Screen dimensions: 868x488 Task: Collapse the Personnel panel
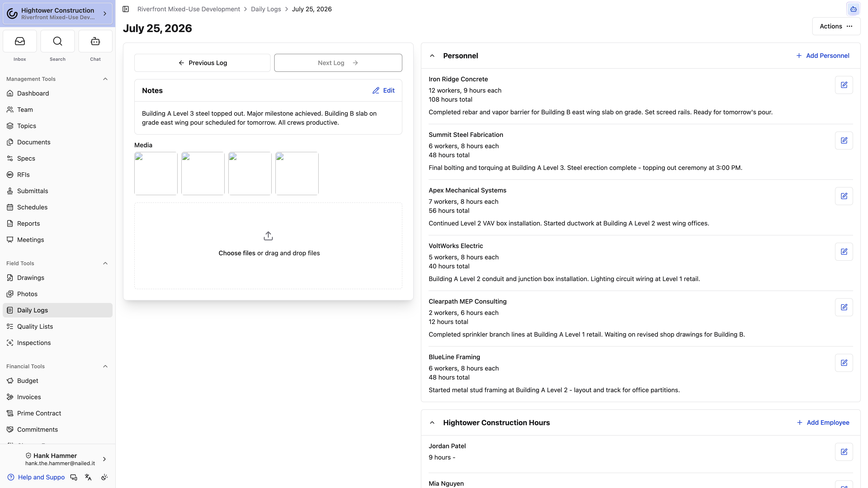pos(432,56)
